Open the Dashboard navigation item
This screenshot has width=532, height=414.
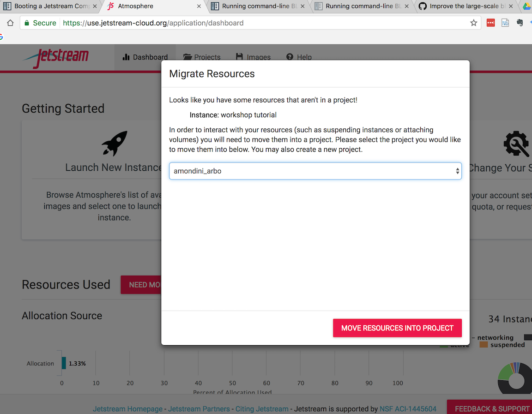[145, 57]
